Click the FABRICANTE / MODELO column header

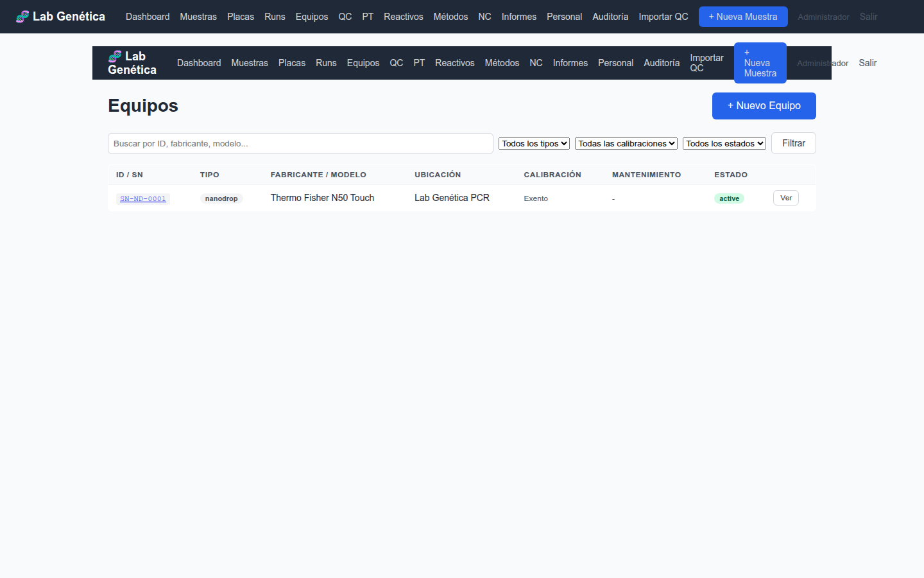318,175
